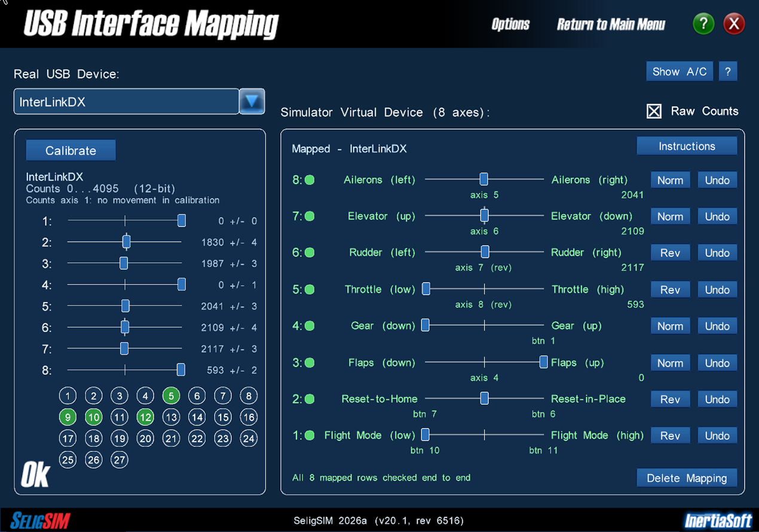Screen dimensions: 759x532
Task: Click button indicator number 8
Action: pyautogui.click(x=249, y=396)
